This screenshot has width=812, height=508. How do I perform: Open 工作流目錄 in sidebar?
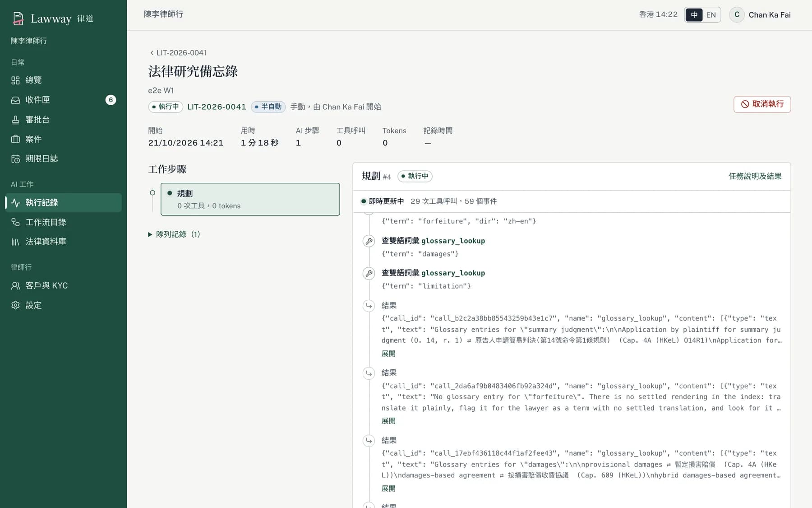(63, 222)
